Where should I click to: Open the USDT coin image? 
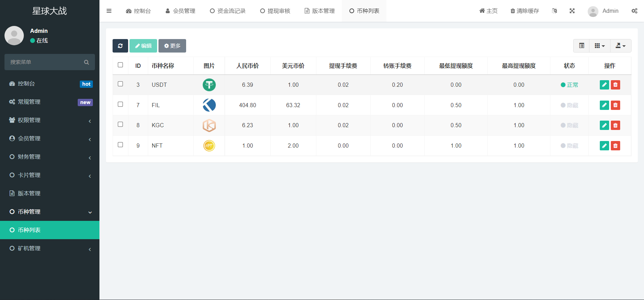(x=209, y=85)
